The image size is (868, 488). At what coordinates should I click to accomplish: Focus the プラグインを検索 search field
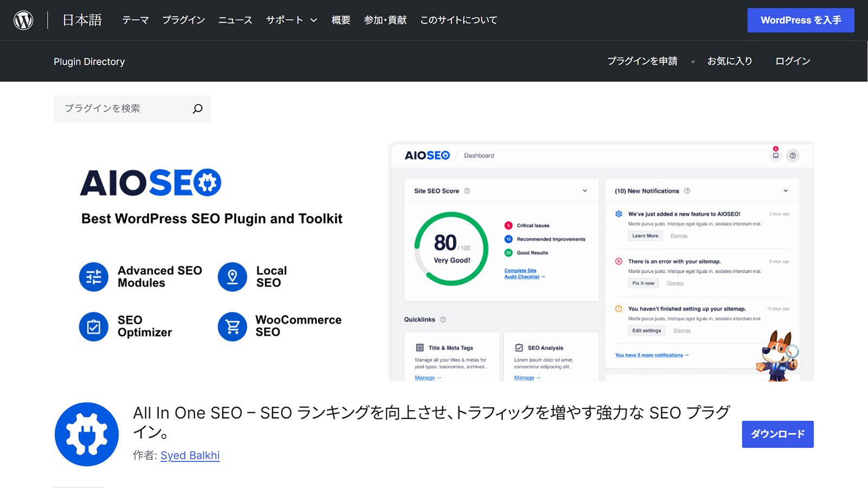coord(132,108)
